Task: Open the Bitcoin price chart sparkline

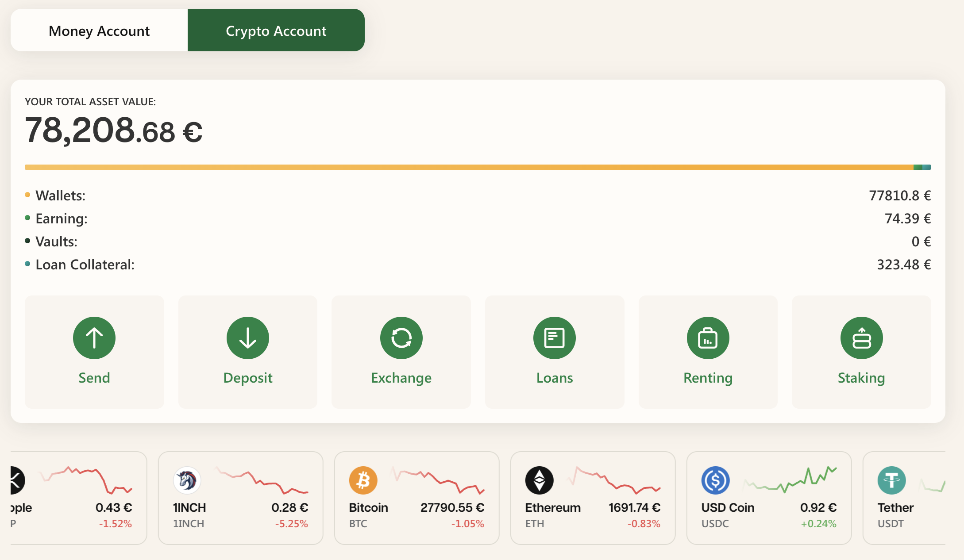Action: tap(438, 480)
